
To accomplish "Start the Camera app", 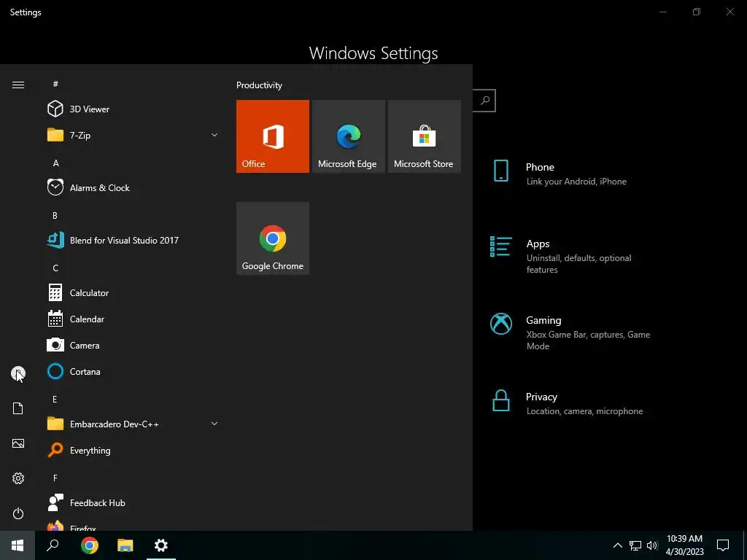I will [133, 345].
